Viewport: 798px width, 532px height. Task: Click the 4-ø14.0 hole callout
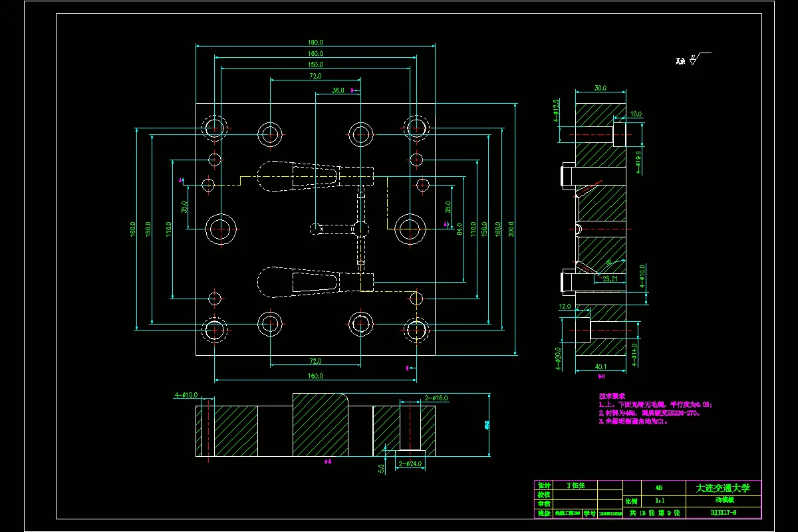636,354
